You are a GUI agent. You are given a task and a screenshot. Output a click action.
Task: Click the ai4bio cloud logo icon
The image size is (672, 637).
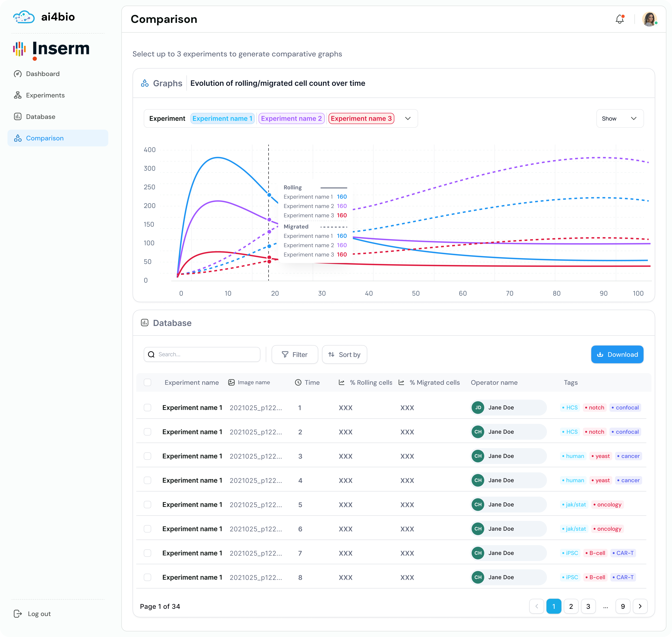[x=24, y=17]
